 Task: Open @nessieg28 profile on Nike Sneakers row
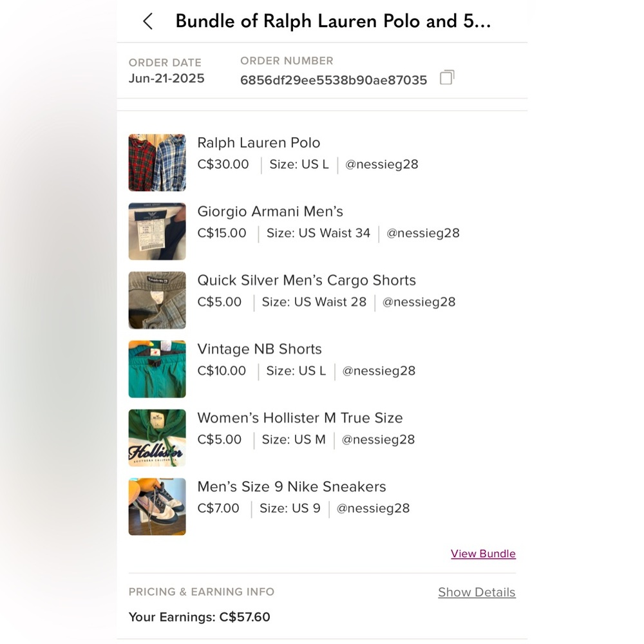click(373, 508)
